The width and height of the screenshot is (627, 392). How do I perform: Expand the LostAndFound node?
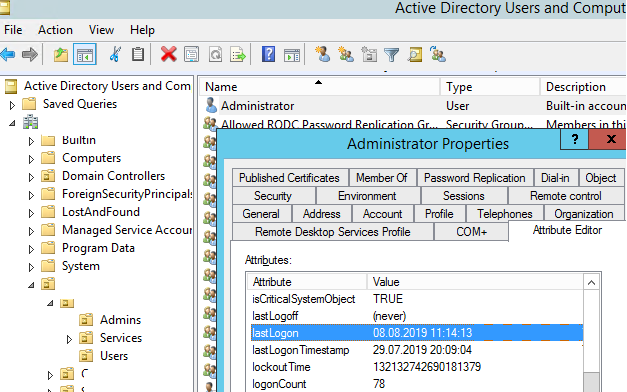point(31,213)
